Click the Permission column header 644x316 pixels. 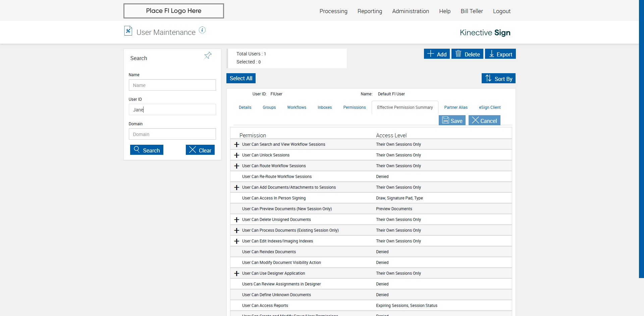253,135
